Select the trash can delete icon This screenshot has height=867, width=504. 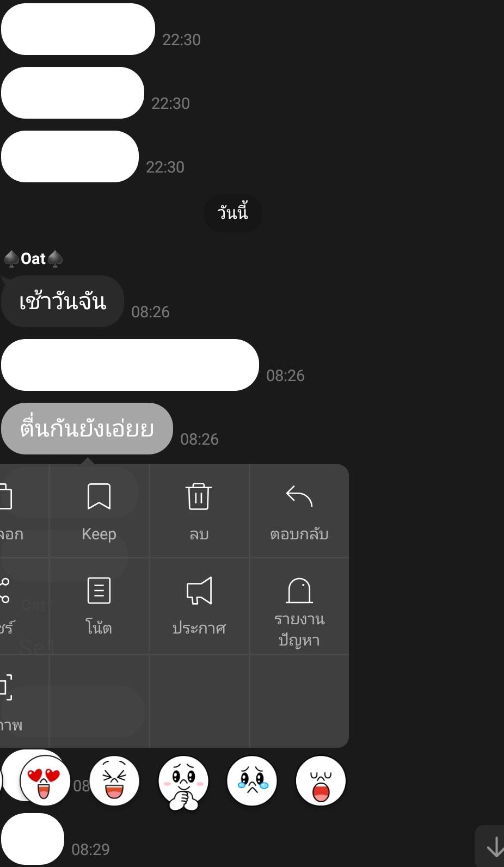pos(199,496)
